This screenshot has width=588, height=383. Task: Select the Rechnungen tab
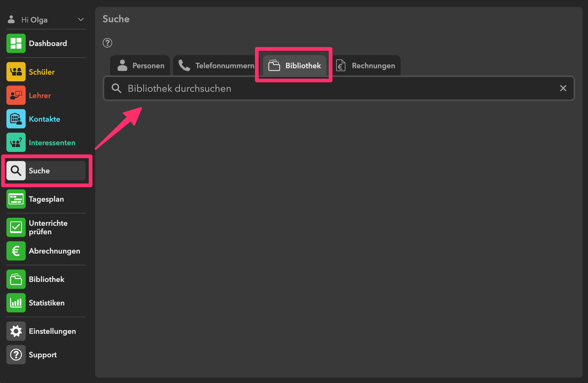[x=366, y=66]
